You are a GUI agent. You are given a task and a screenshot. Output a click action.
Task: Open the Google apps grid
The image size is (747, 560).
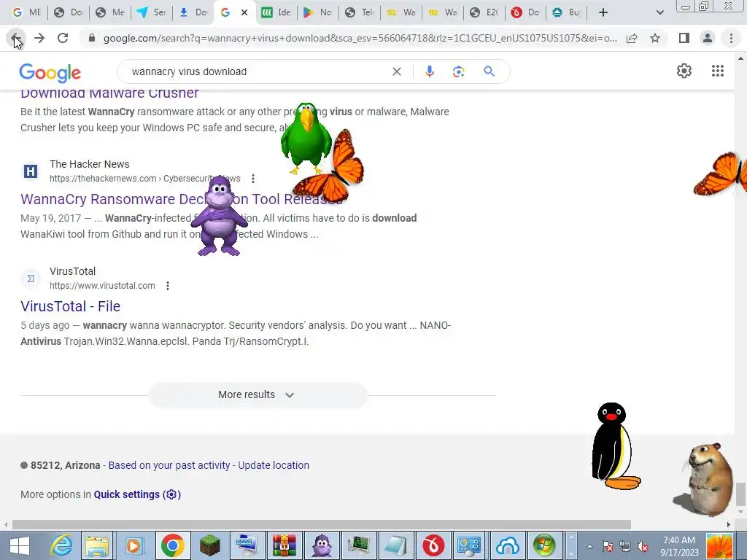click(718, 71)
